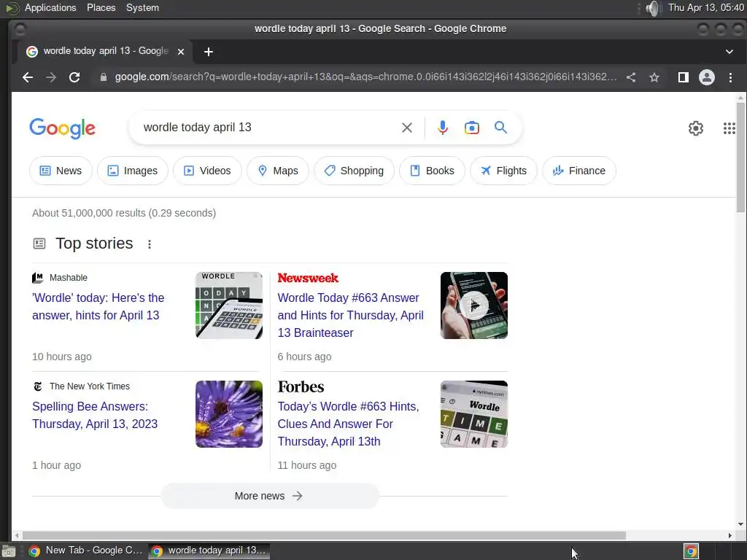Image resolution: width=747 pixels, height=560 pixels.
Task: Click the Google logo
Action: [63, 128]
